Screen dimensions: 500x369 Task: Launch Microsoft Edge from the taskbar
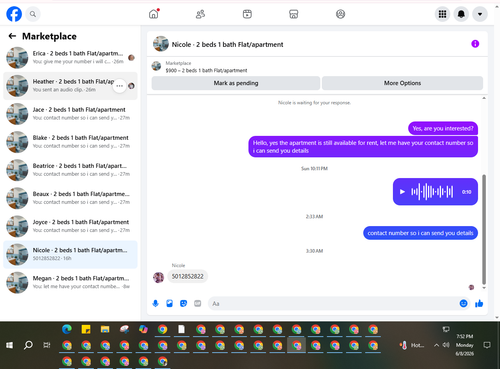pyautogui.click(x=67, y=329)
